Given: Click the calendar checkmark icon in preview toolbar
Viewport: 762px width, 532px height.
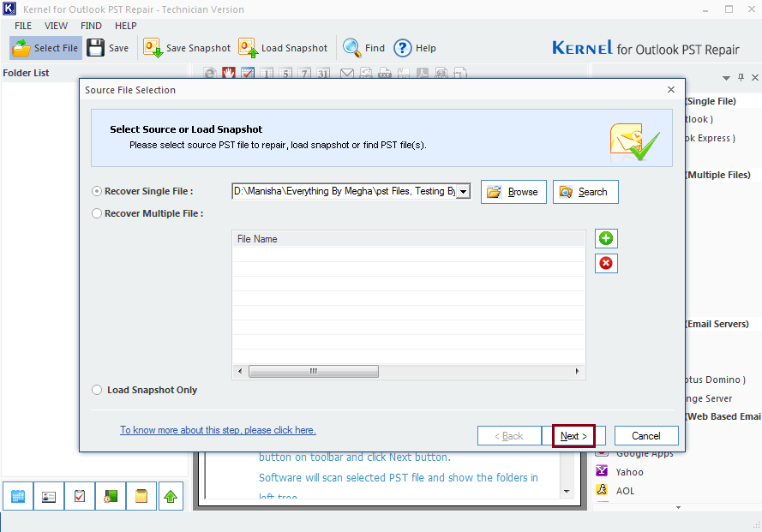Looking at the screenshot, I should coord(248,73).
